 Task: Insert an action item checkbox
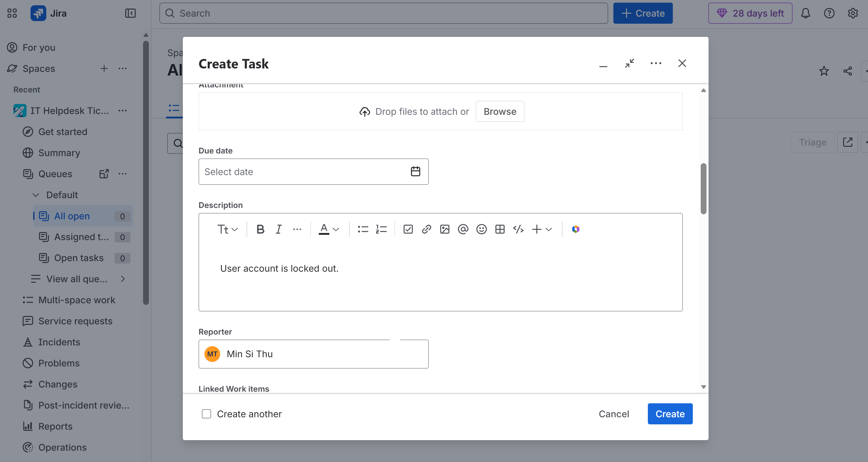click(408, 229)
